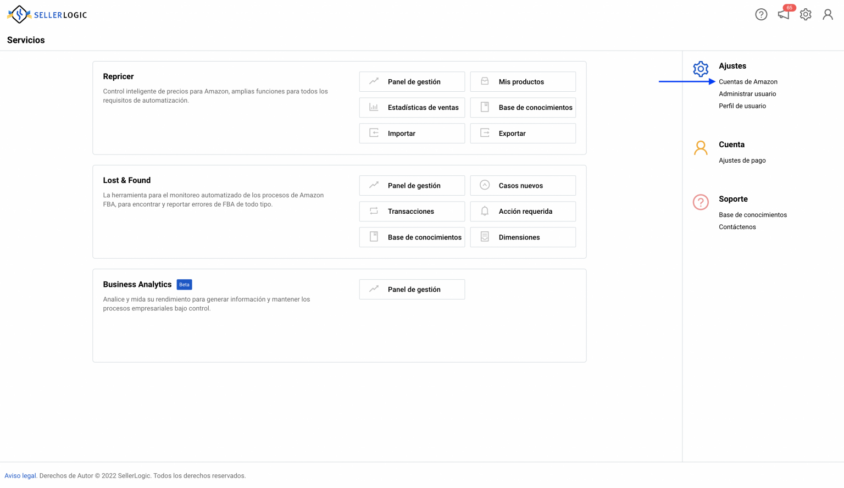Viewport: 844px width, 488px height.
Task: Open notifications megaphone icon
Action: coord(784,15)
